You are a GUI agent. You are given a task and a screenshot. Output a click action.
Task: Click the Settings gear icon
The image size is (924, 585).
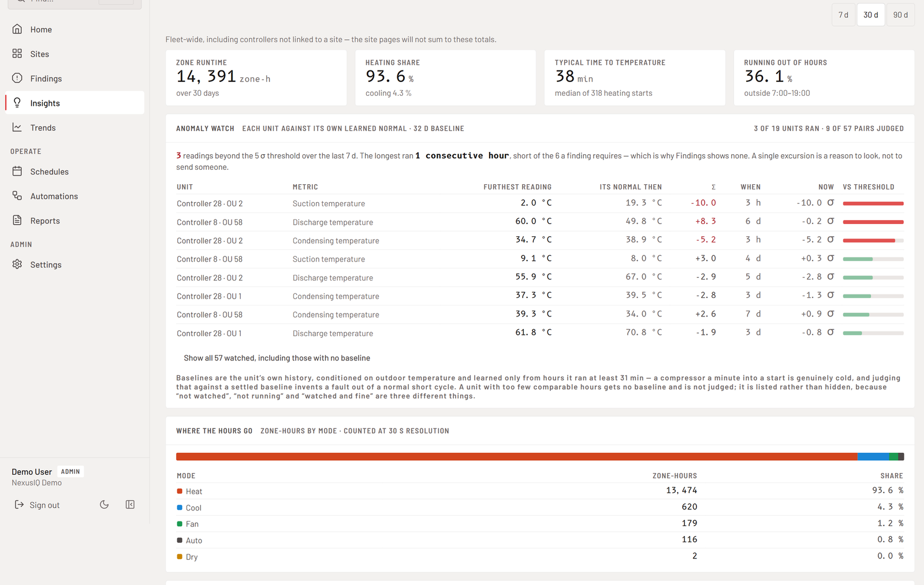tap(17, 264)
